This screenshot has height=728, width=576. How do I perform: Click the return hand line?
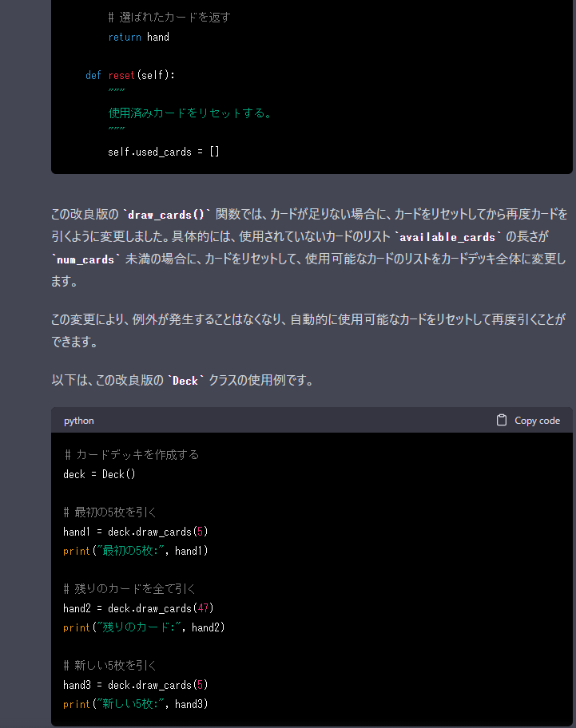tap(138, 38)
